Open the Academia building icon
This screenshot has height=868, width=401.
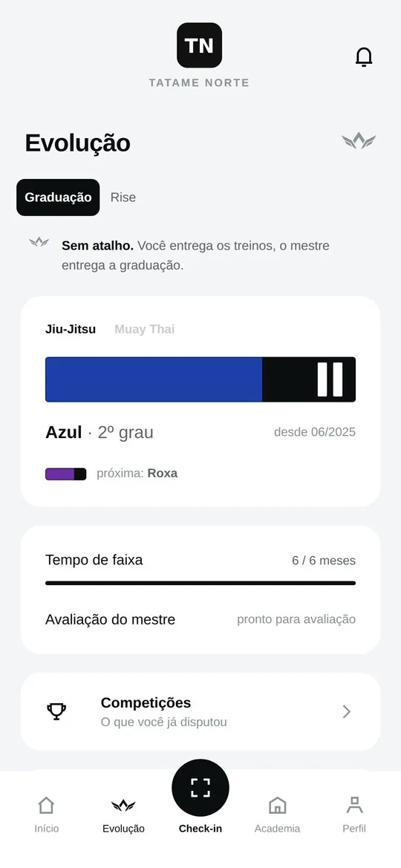[x=277, y=806]
